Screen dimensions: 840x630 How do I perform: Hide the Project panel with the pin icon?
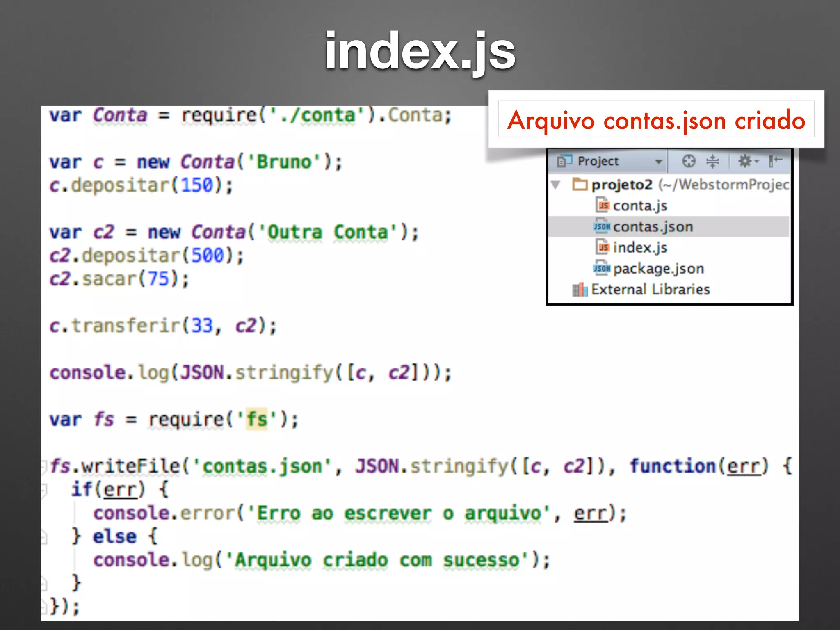click(775, 161)
